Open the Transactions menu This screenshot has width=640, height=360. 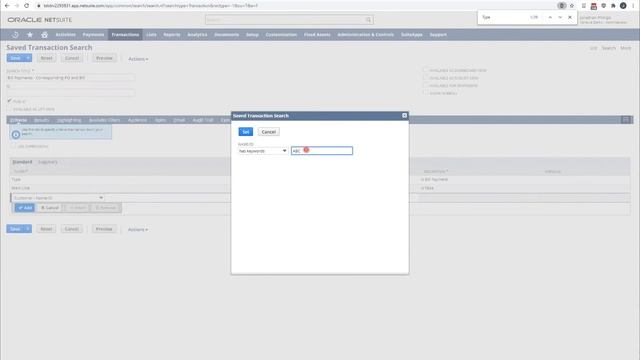pyautogui.click(x=125, y=35)
